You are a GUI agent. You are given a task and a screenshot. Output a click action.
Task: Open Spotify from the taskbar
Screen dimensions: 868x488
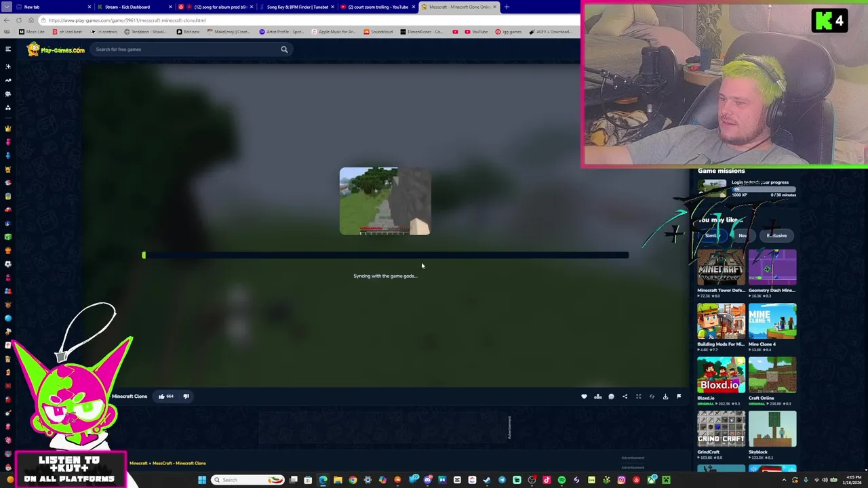[x=561, y=480]
